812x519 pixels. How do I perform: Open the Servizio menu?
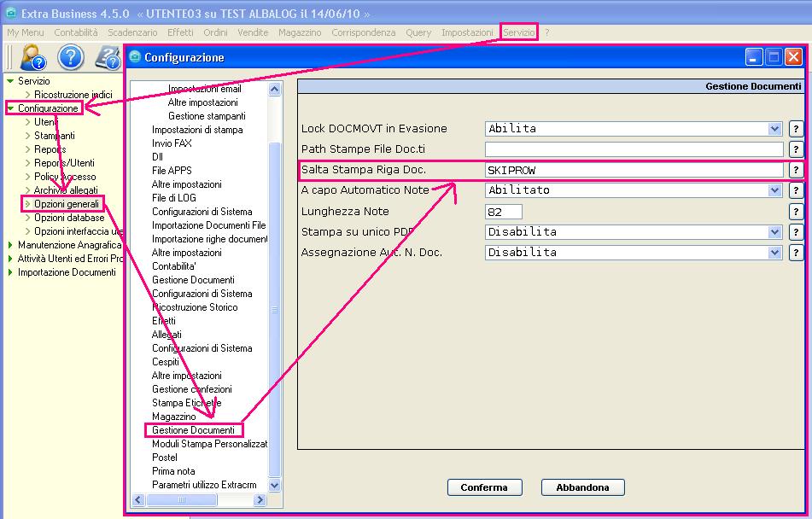519,32
